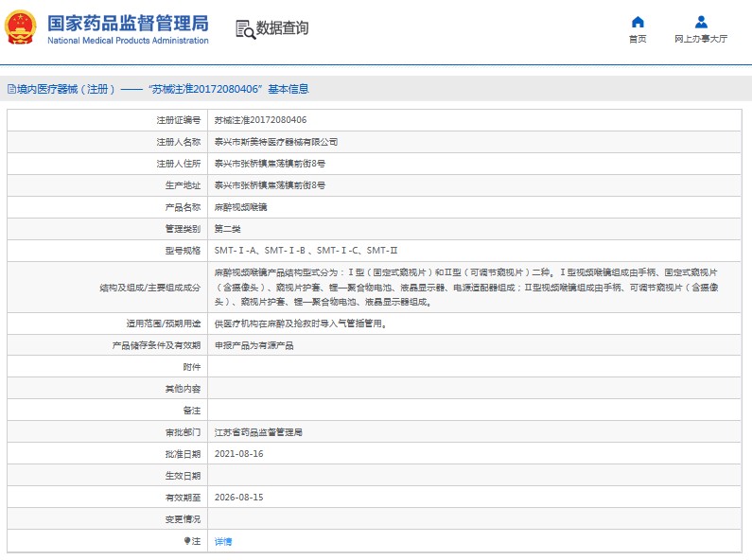Click the 数据查询 heading text

[x=282, y=29]
